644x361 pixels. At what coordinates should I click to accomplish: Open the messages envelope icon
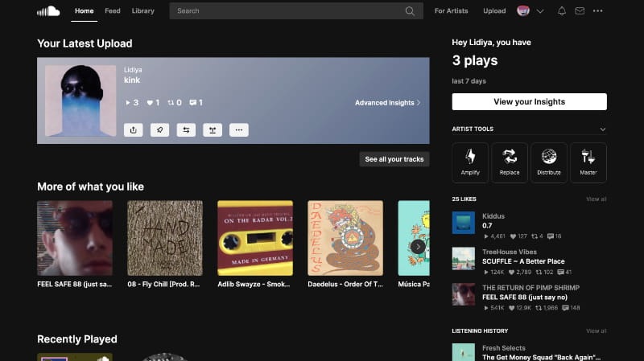(x=579, y=11)
